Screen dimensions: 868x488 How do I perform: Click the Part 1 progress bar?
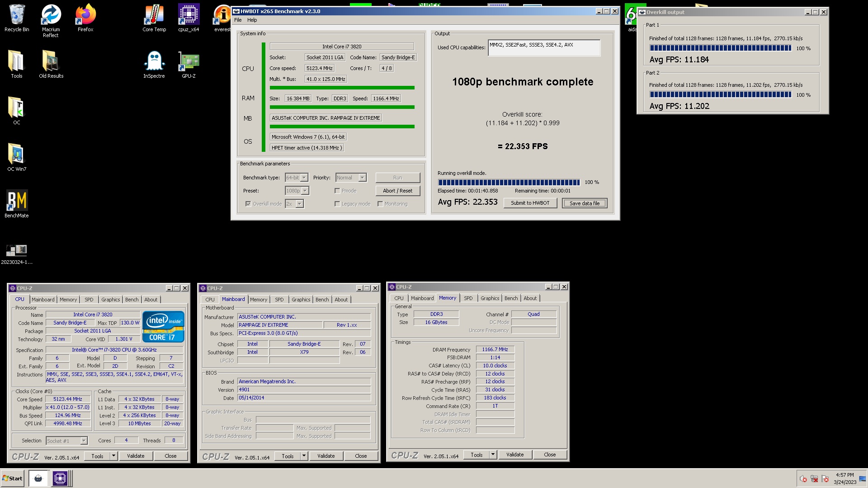pyautogui.click(x=721, y=48)
